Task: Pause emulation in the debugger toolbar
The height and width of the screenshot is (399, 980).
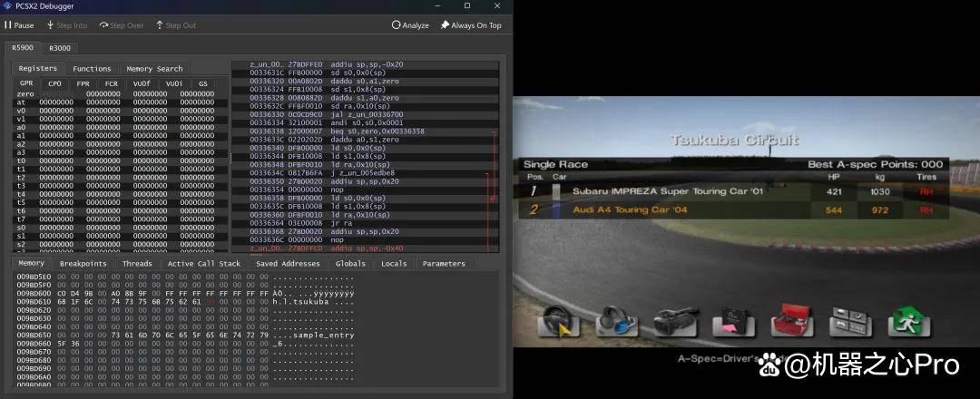Action: [x=19, y=25]
